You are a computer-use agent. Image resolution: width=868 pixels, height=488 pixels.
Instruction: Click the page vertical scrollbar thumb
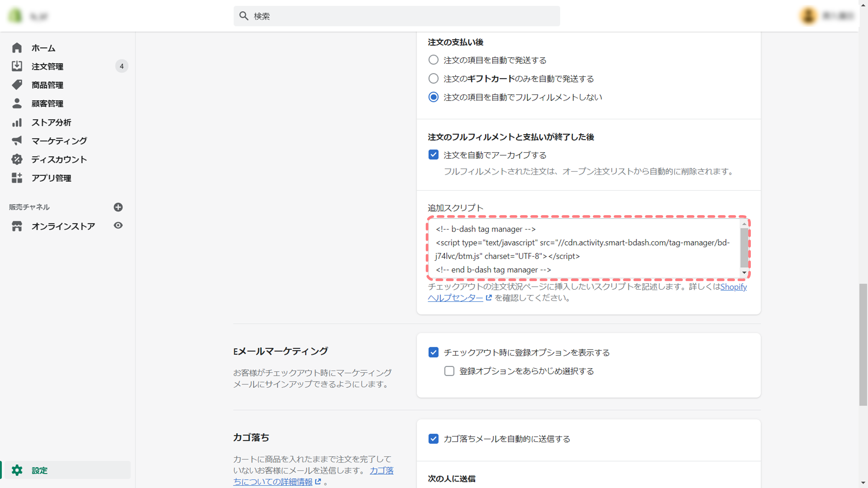pyautogui.click(x=863, y=345)
